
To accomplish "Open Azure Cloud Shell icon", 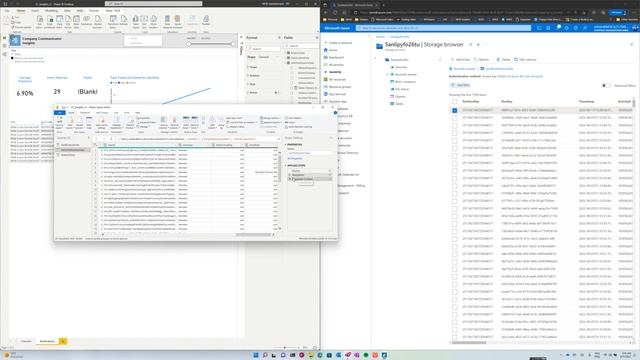I will point(539,28).
